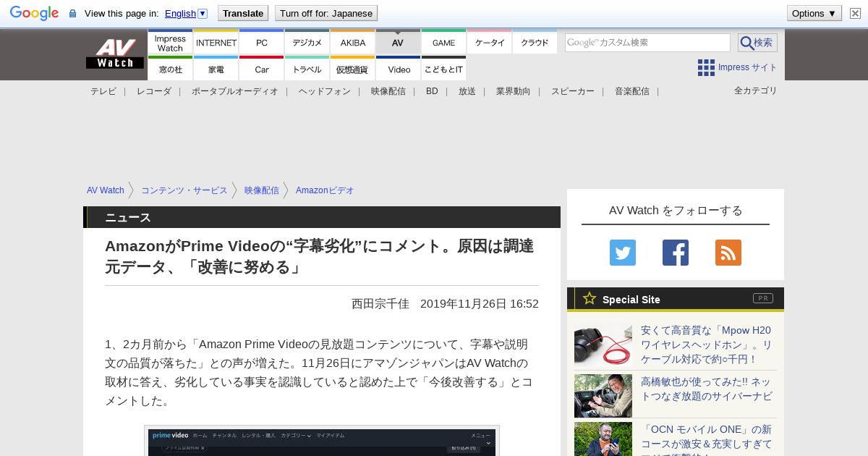Screen dimensions: 868x456
Task: Open the Mpow H20 headphone article link
Action: pyautogui.click(x=707, y=345)
